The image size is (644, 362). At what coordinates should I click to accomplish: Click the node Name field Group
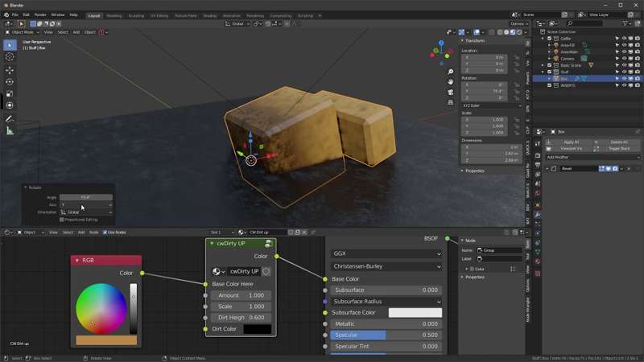coord(498,250)
